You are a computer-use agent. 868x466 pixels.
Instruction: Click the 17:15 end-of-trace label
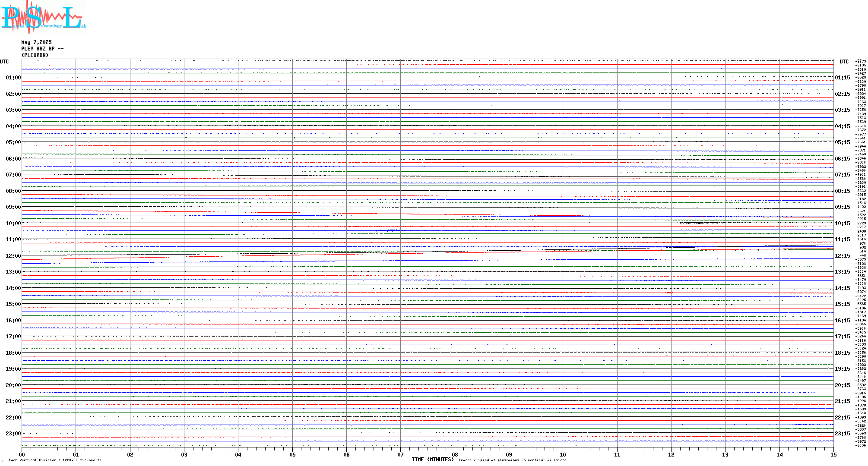(843, 337)
